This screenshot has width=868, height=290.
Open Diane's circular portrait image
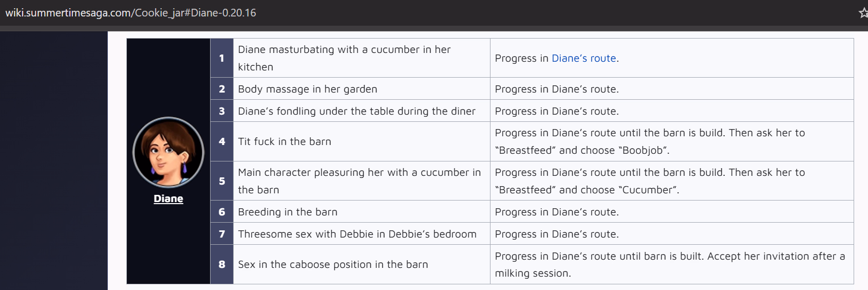coord(168,152)
